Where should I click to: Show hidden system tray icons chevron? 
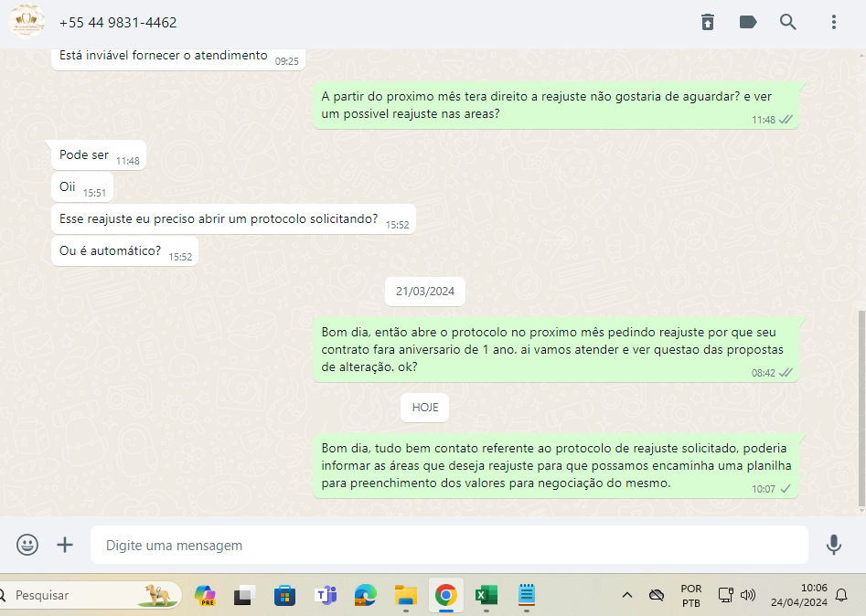[626, 595]
